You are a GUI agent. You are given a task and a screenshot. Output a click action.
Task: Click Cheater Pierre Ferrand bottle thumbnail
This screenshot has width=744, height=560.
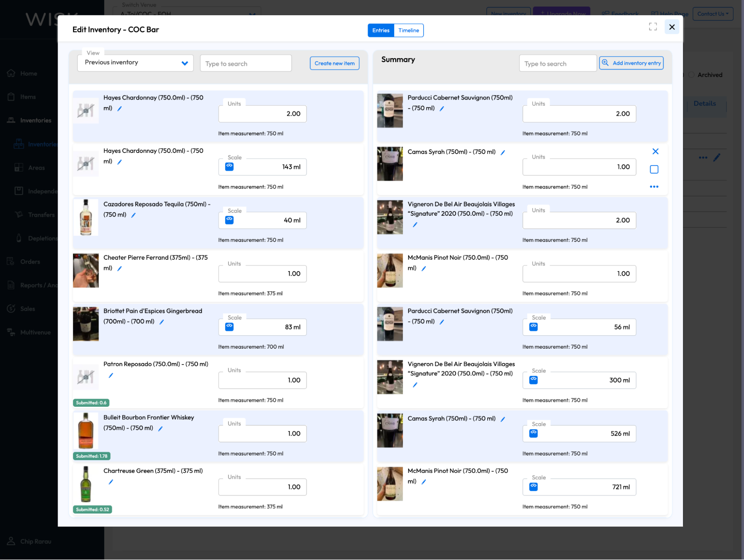pos(86,271)
